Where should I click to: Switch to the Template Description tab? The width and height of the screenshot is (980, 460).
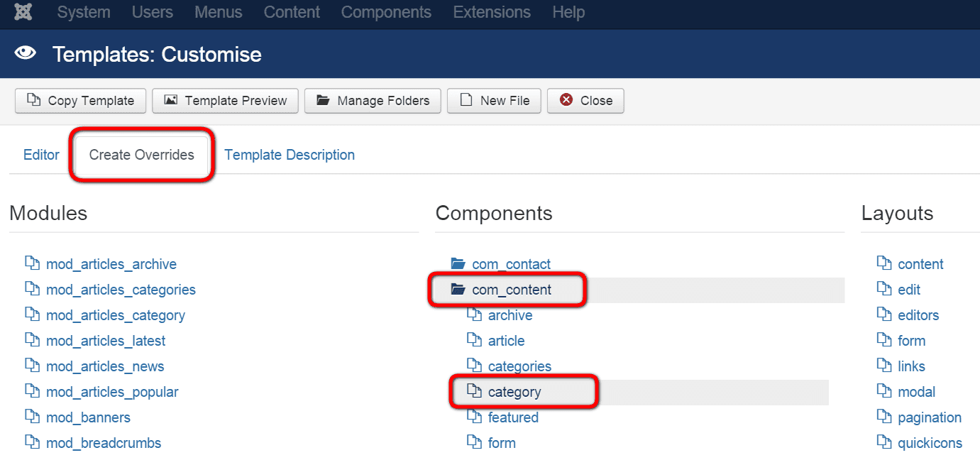[290, 155]
